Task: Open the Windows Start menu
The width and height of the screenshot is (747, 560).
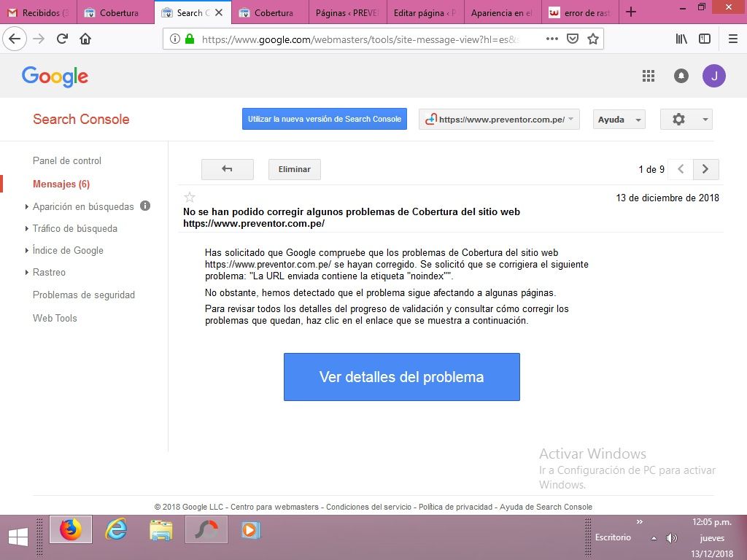Action: pos(18,537)
